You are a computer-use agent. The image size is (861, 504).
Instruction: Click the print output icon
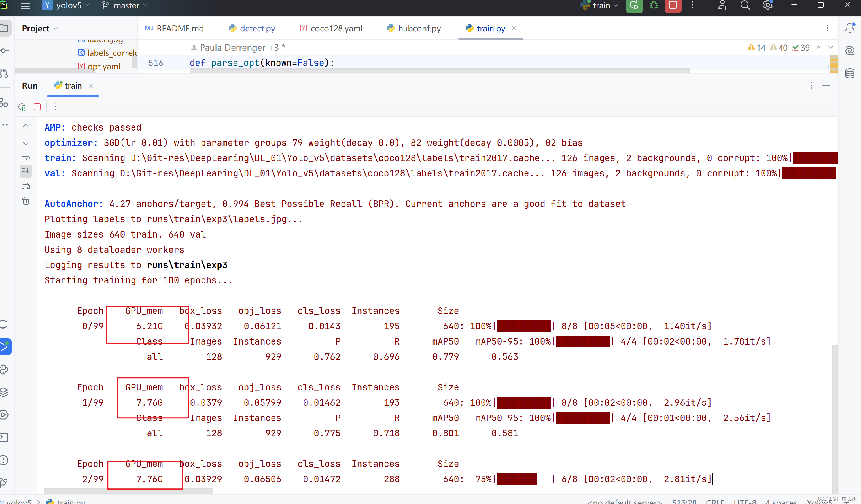(x=26, y=186)
